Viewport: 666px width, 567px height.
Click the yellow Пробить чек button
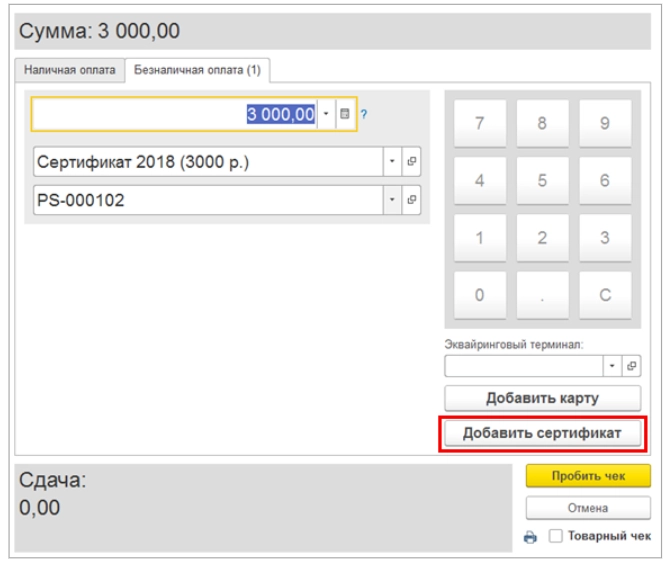(x=588, y=476)
